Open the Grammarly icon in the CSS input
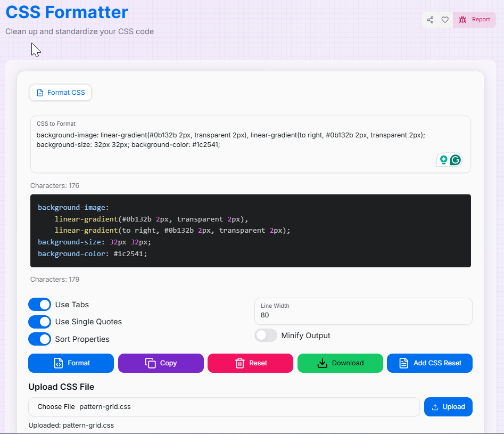The image size is (504, 434). coord(456,159)
